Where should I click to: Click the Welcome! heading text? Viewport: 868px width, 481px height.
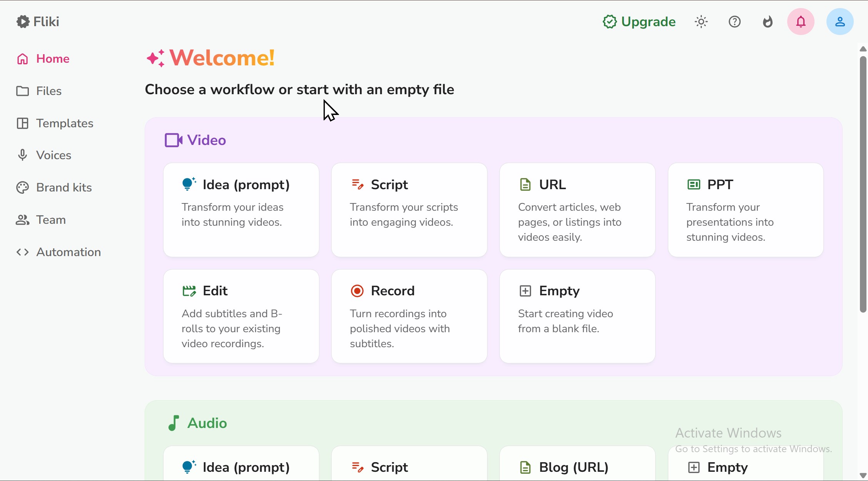pos(222,58)
